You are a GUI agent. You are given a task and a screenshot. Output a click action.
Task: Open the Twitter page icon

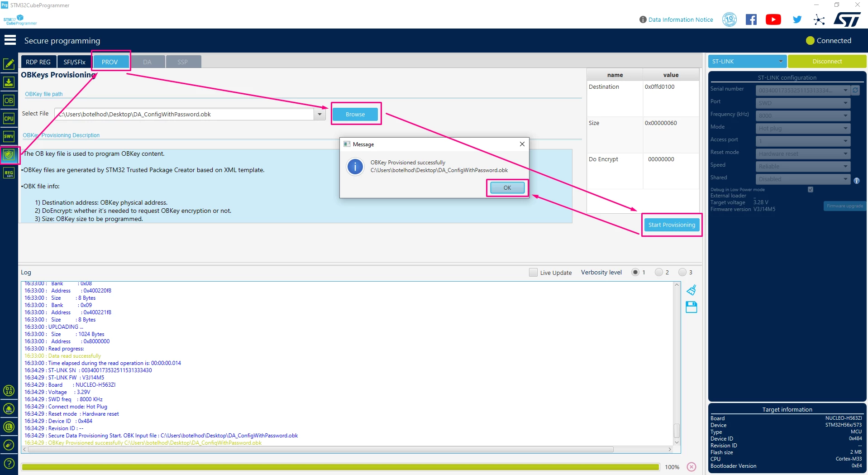(797, 19)
